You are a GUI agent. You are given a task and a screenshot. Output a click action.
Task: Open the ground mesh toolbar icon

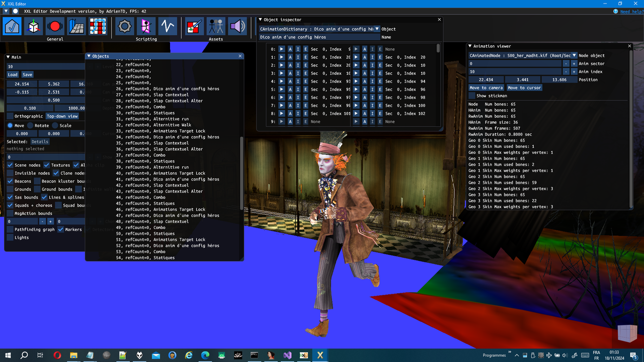pos(76,26)
